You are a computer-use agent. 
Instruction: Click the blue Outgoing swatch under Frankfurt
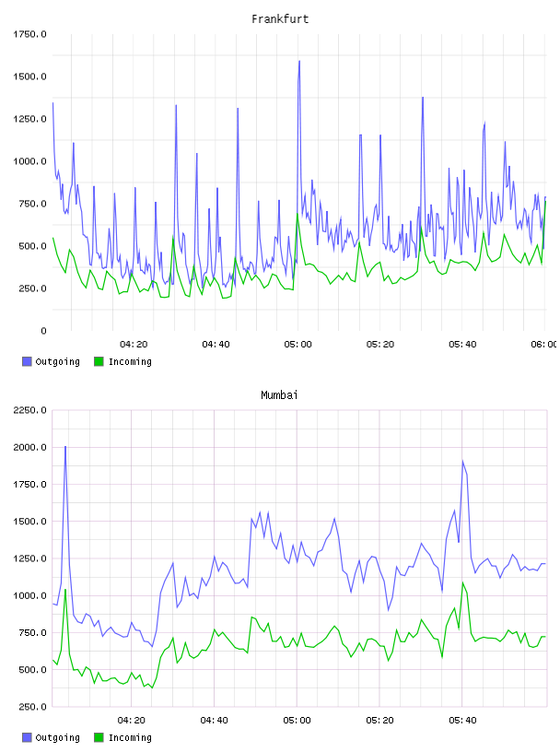click(27, 361)
